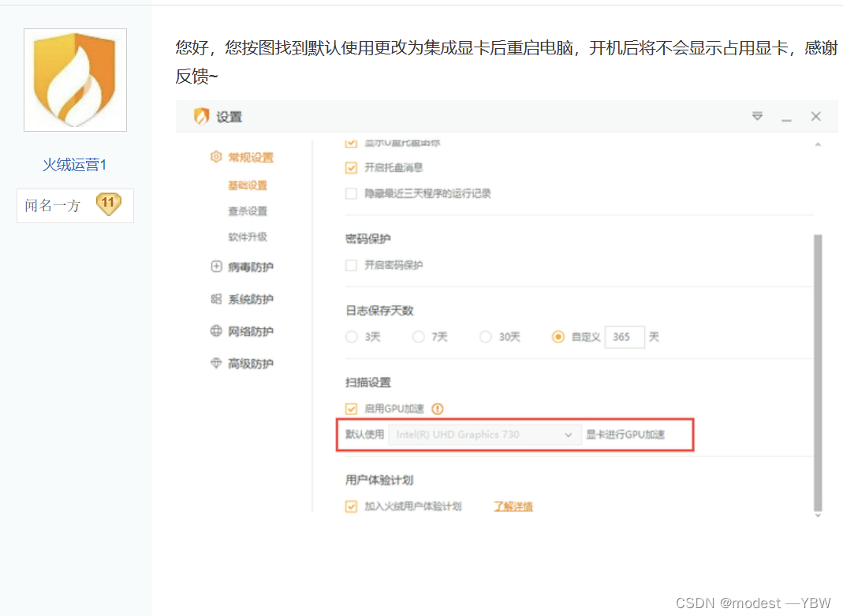This screenshot has width=843, height=616.
Task: Click the 用户体验计划 section heading
Action: (379, 480)
